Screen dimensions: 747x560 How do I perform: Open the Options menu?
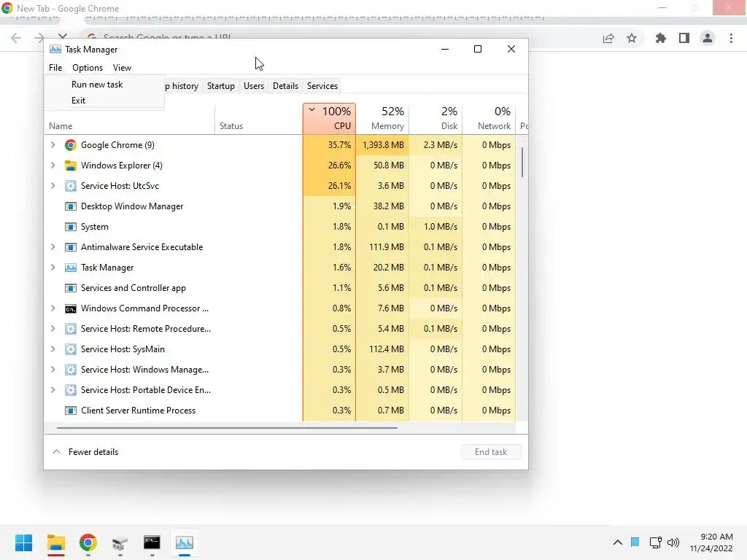point(88,68)
